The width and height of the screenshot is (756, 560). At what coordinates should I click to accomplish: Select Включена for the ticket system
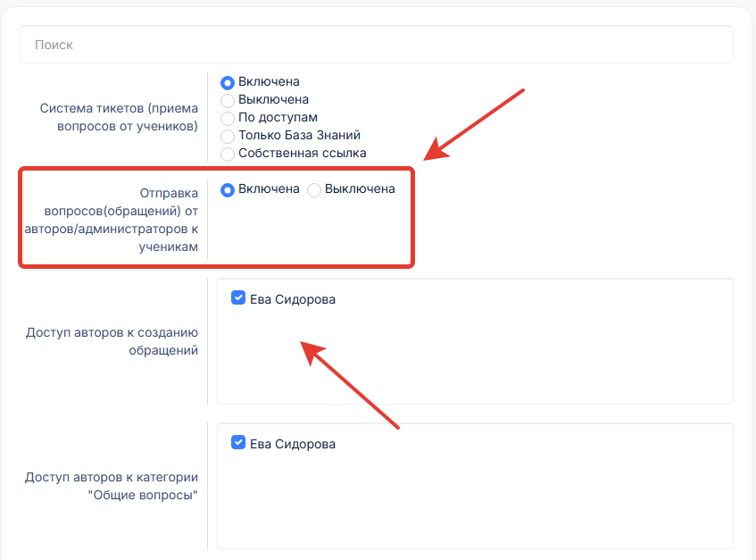(x=228, y=82)
